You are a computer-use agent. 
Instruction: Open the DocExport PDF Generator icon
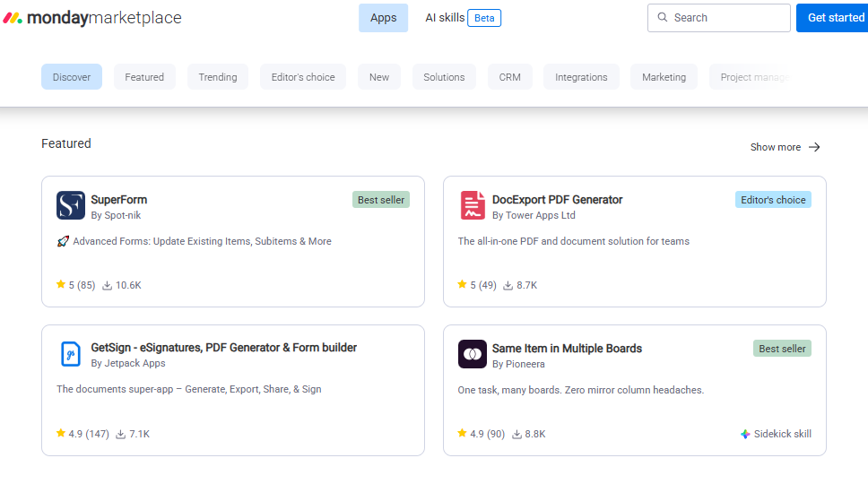473,205
